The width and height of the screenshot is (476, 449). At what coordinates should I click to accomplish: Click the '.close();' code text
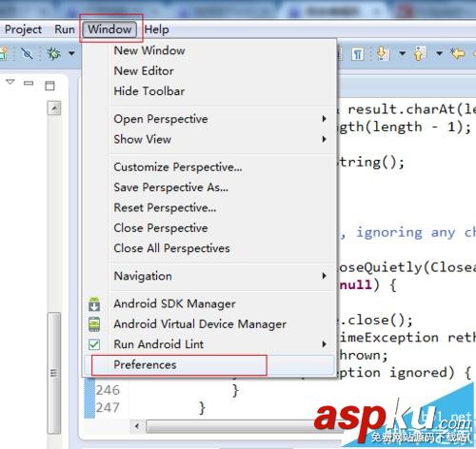coord(376,320)
